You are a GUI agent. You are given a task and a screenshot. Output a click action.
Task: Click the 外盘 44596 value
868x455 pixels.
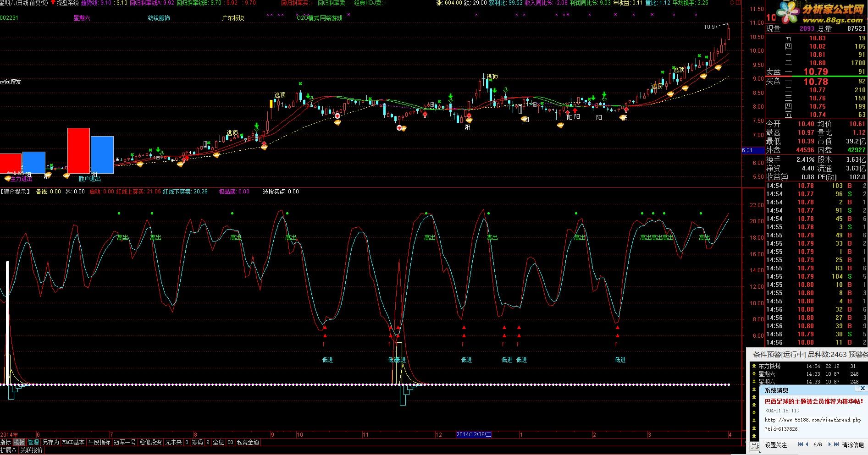click(x=805, y=150)
